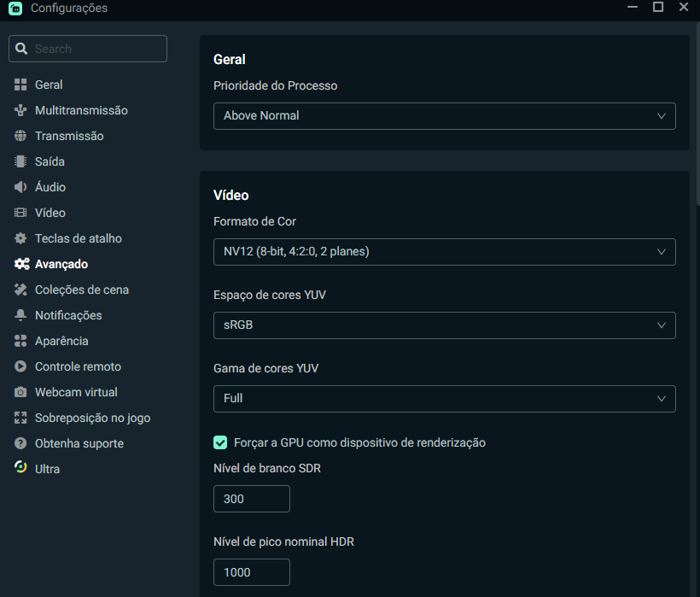Click the Ultra swirl icon
700x597 pixels.
click(x=20, y=467)
